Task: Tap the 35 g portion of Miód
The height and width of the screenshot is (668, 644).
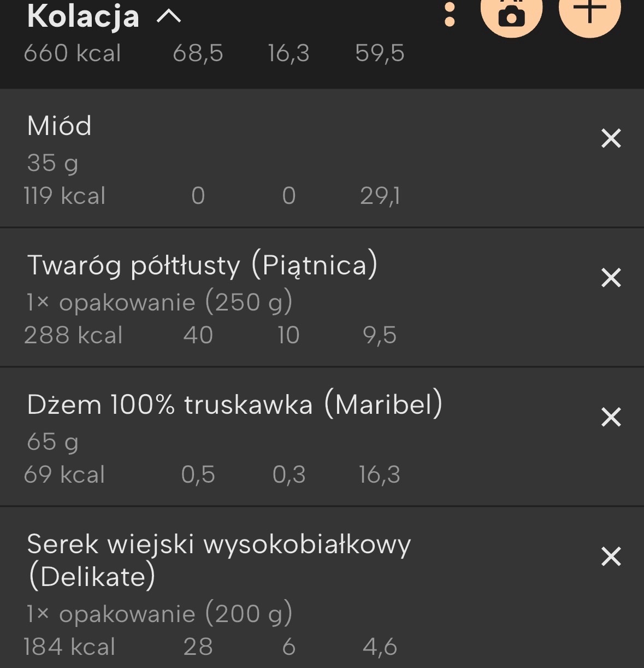Action: (x=52, y=163)
